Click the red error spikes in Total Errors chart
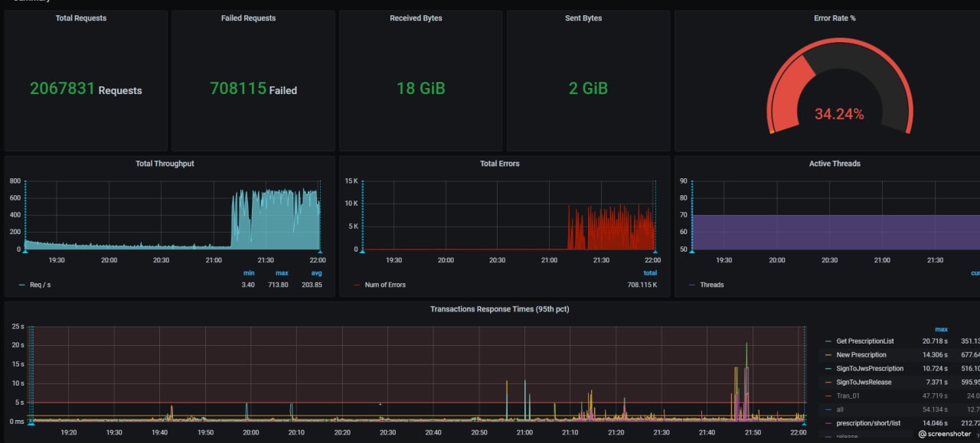980x443 pixels. pos(611,230)
